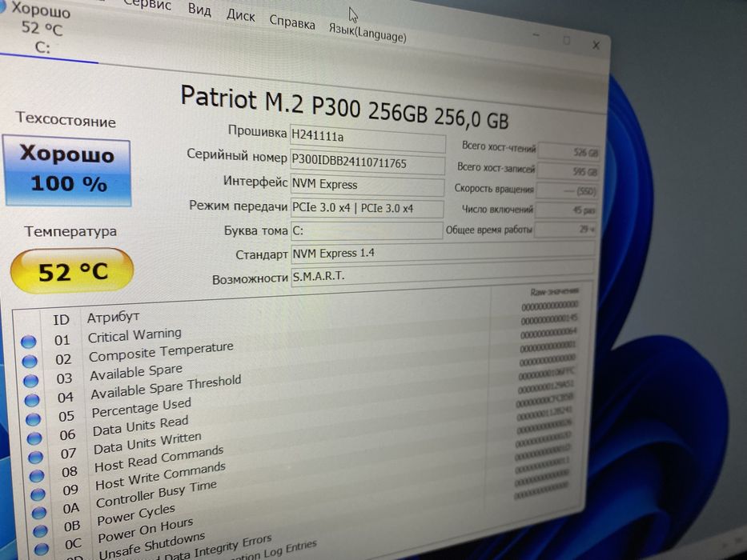Open the Вид menu
The image size is (747, 560).
click(199, 9)
